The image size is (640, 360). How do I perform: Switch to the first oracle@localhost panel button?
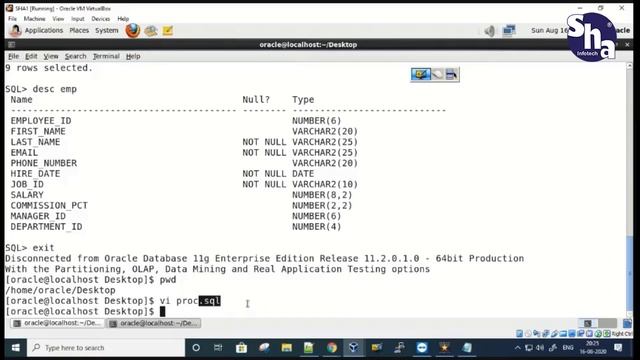[56, 323]
